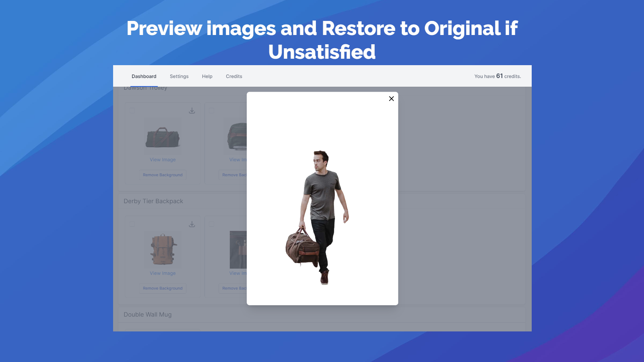The image size is (644, 362).
Task: Click the 'You have 61 credits' text
Action: [497, 76]
